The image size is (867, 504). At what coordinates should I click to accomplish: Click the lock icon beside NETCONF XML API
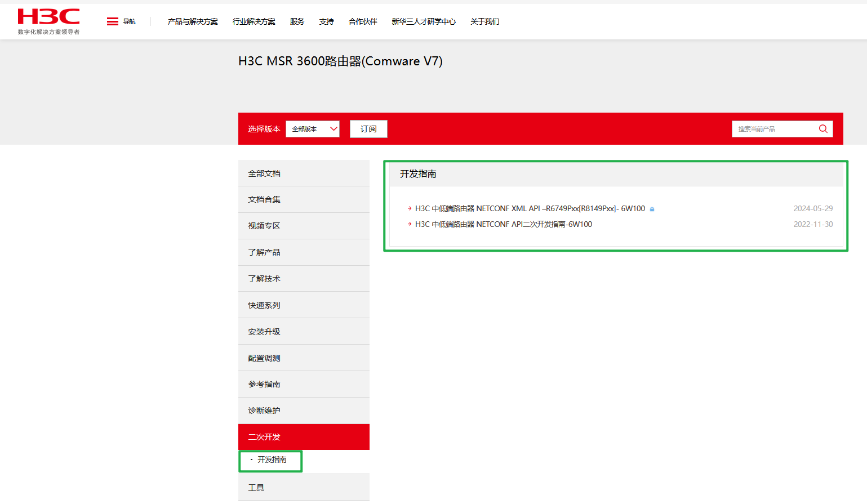(652, 209)
